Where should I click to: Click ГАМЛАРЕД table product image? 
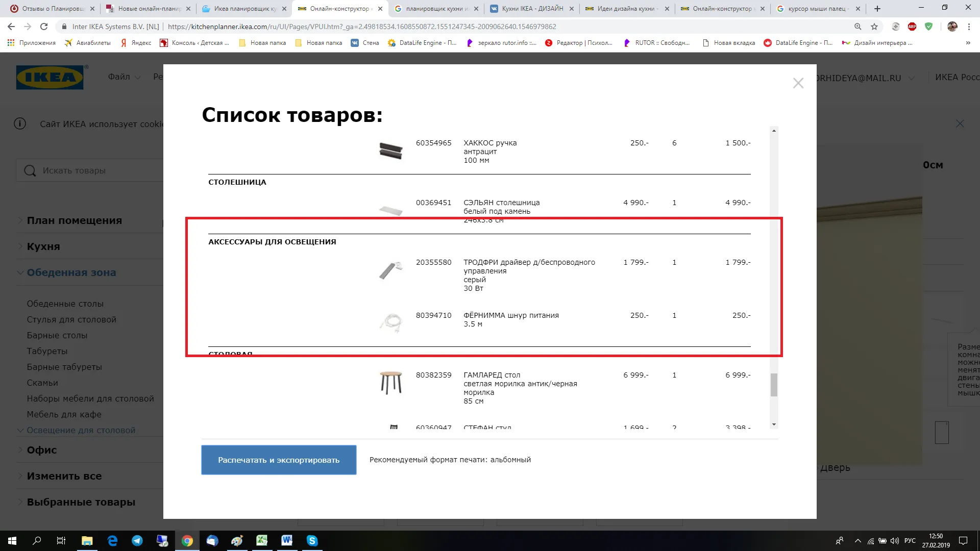pos(391,383)
